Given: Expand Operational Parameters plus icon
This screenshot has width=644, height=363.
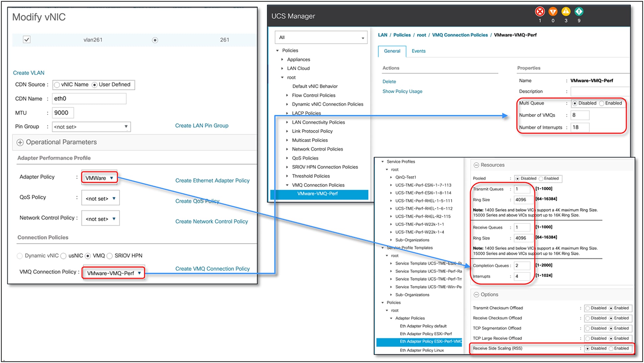Looking at the screenshot, I should pos(20,142).
